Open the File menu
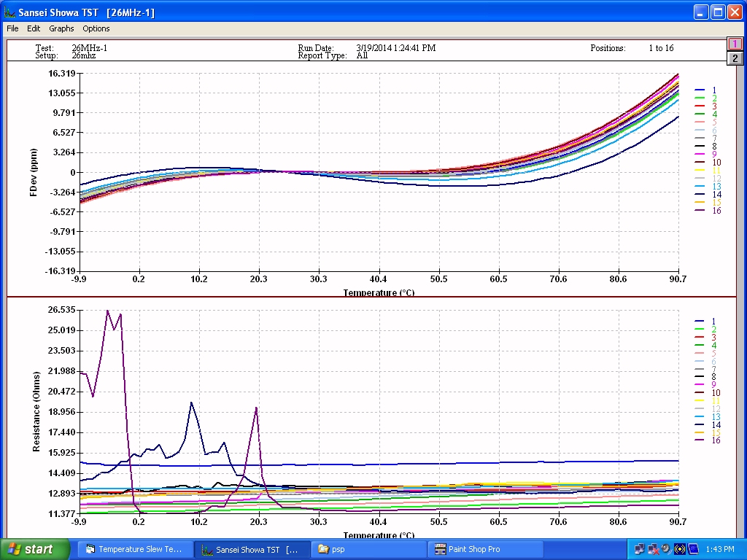 pyautogui.click(x=12, y=28)
